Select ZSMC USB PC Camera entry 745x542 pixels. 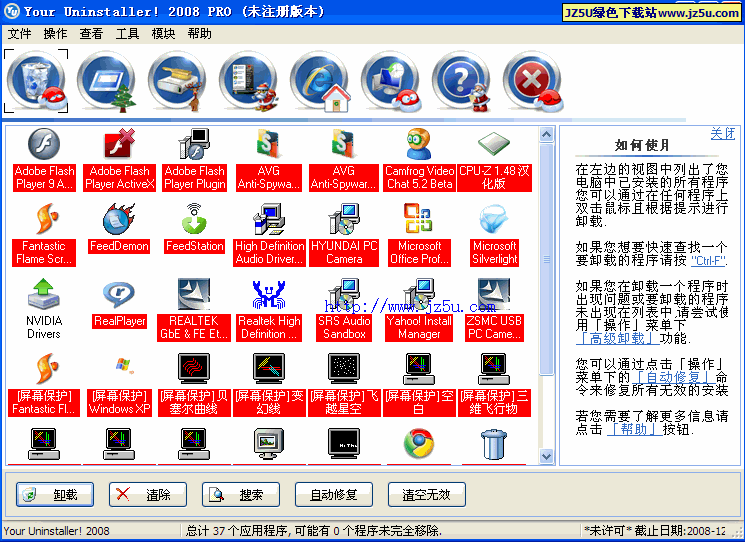click(494, 309)
